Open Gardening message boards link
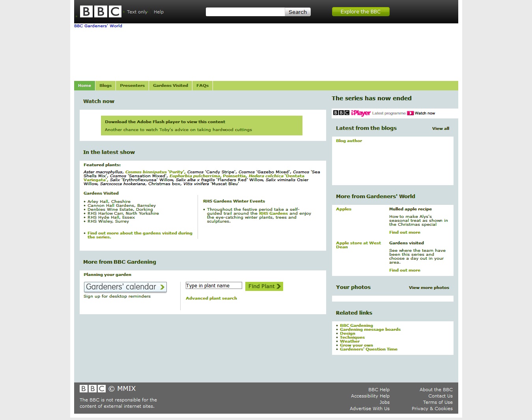Screen dimensions: 532x420 370,330
